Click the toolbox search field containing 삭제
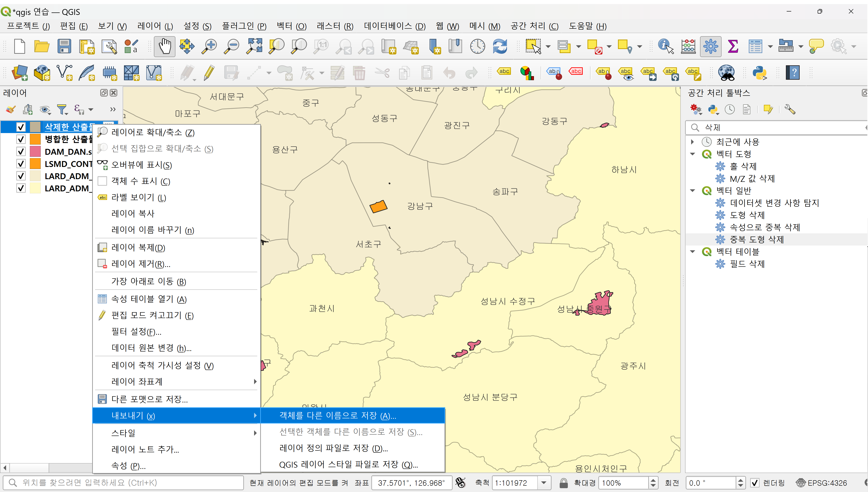 click(x=777, y=128)
